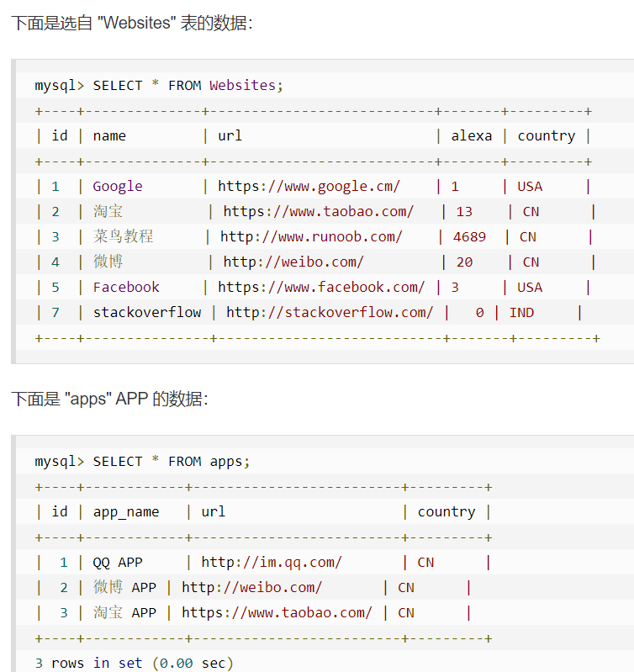Click http://weibo.com/ URL in apps table
The width and height of the screenshot is (634, 672).
252,588
